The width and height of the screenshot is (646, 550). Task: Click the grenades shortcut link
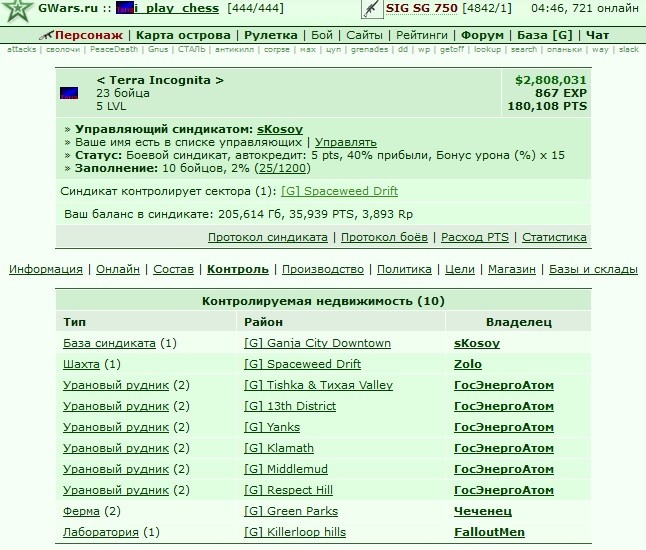coord(370,49)
